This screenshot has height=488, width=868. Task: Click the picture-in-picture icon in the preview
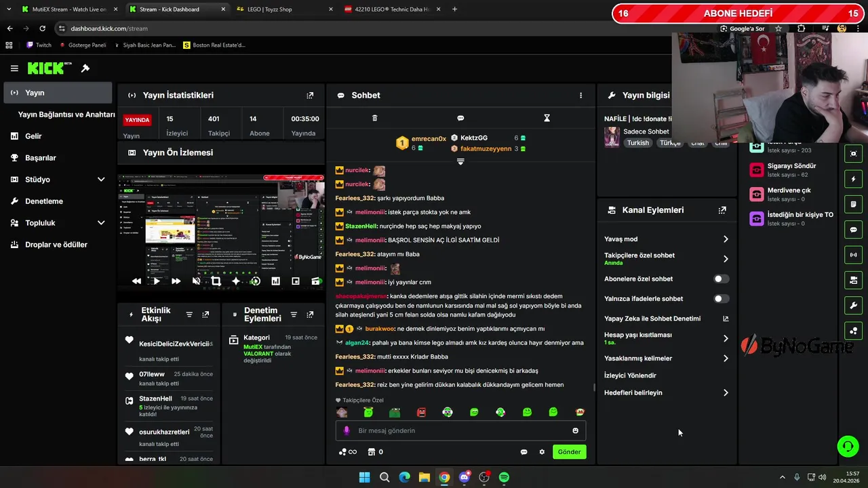[296, 281]
